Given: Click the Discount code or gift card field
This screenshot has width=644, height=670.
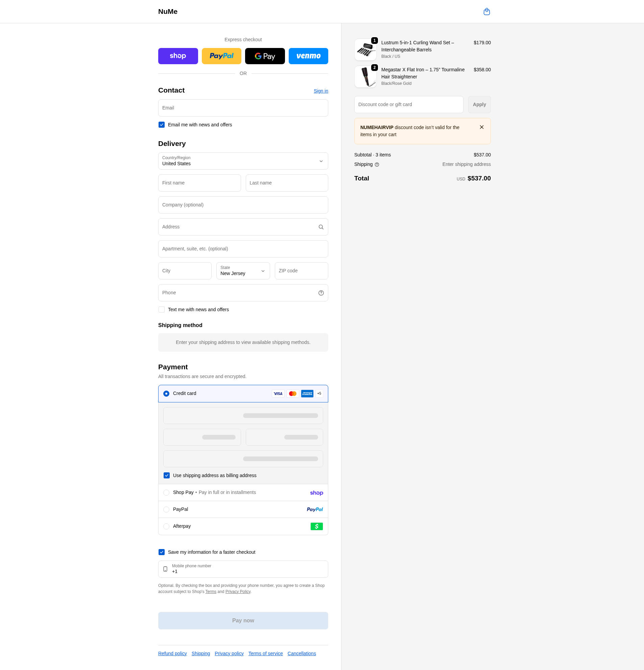Looking at the screenshot, I should 408,105.
